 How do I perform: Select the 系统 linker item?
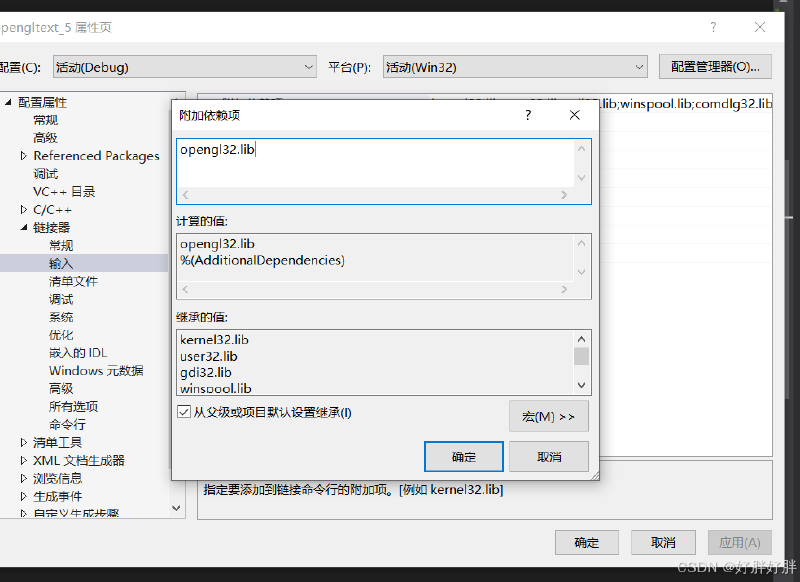click(61, 317)
